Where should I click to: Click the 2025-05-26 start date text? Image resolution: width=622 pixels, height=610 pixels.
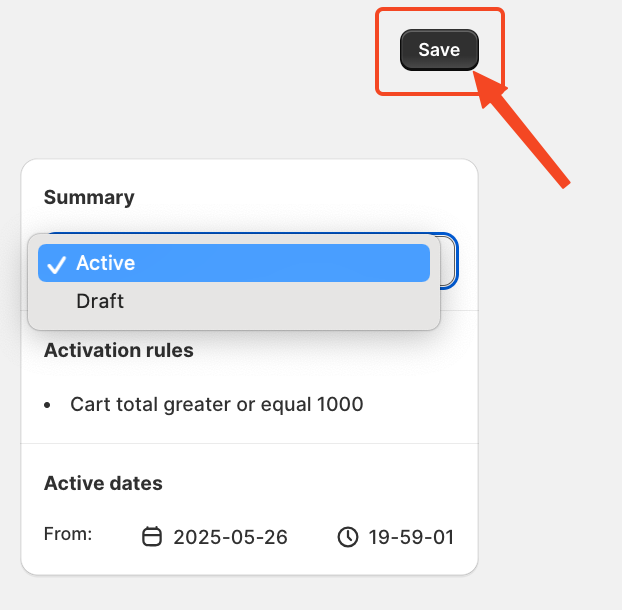(230, 537)
